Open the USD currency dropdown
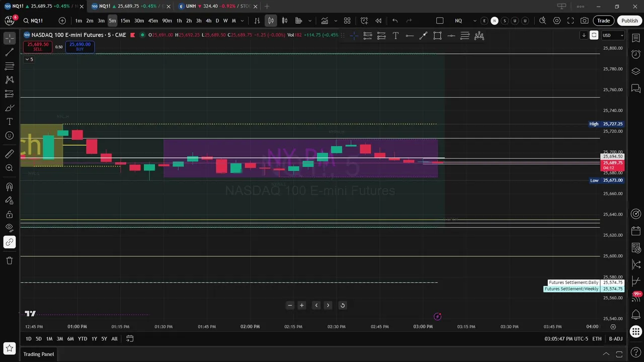 click(x=613, y=35)
